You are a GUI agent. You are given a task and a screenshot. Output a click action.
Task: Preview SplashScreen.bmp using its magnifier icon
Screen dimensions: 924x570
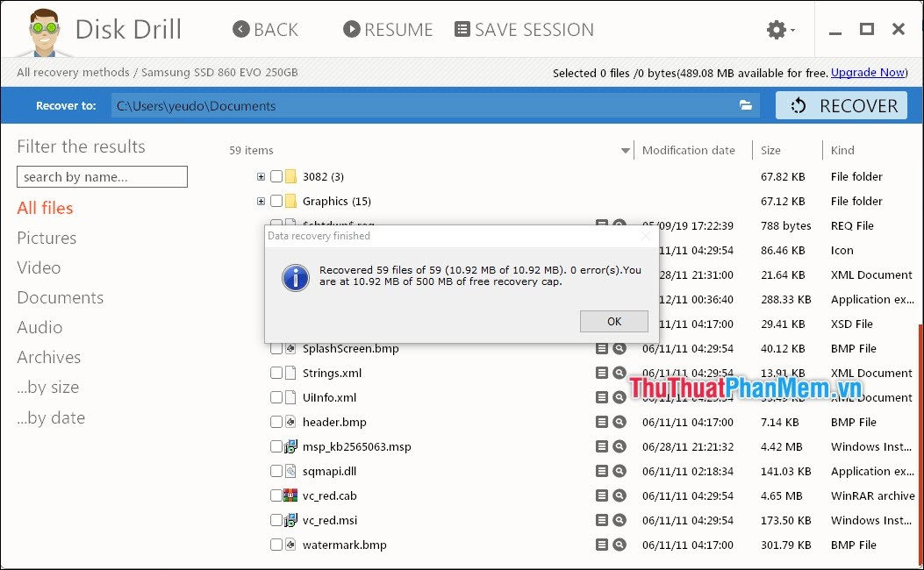[620, 348]
